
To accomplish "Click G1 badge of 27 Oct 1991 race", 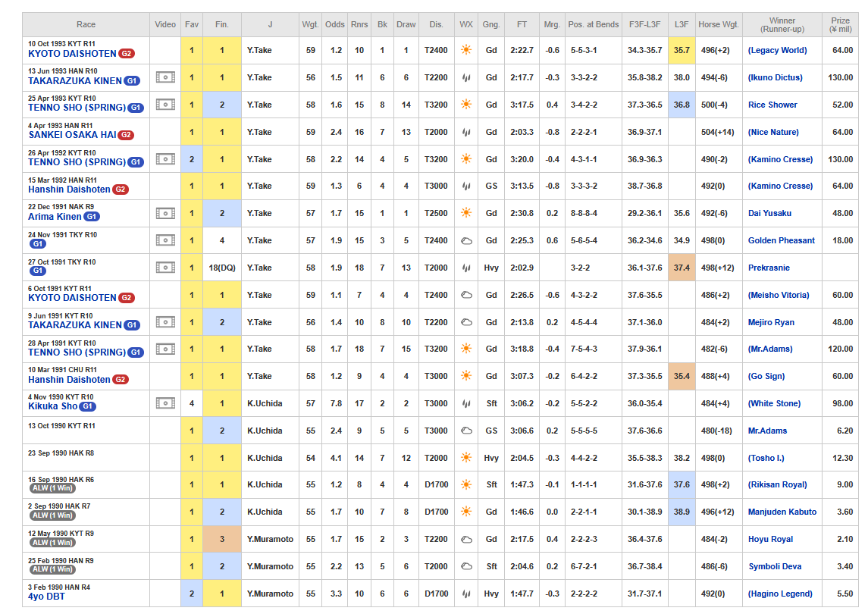I will [x=38, y=271].
